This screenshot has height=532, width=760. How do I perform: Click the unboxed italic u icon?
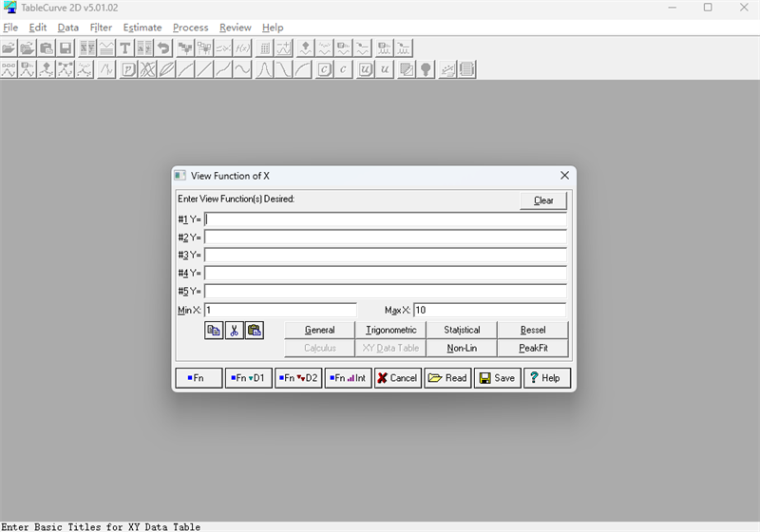[385, 69]
